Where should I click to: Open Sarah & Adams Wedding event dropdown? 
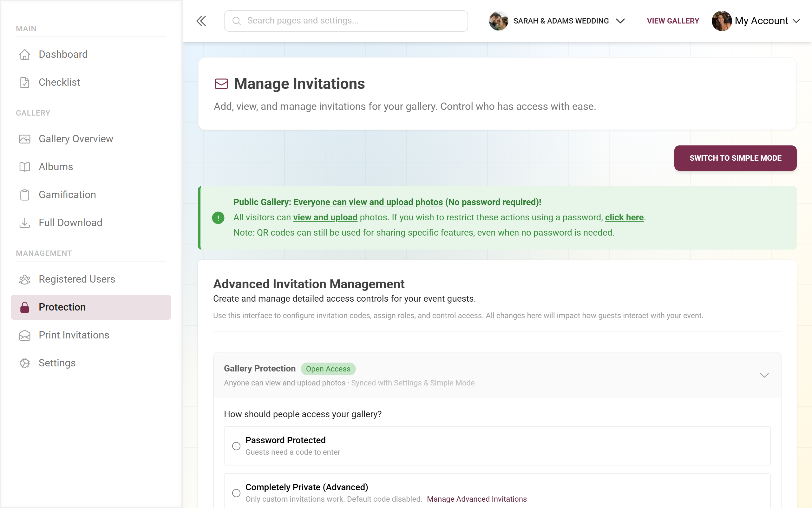[x=557, y=21]
